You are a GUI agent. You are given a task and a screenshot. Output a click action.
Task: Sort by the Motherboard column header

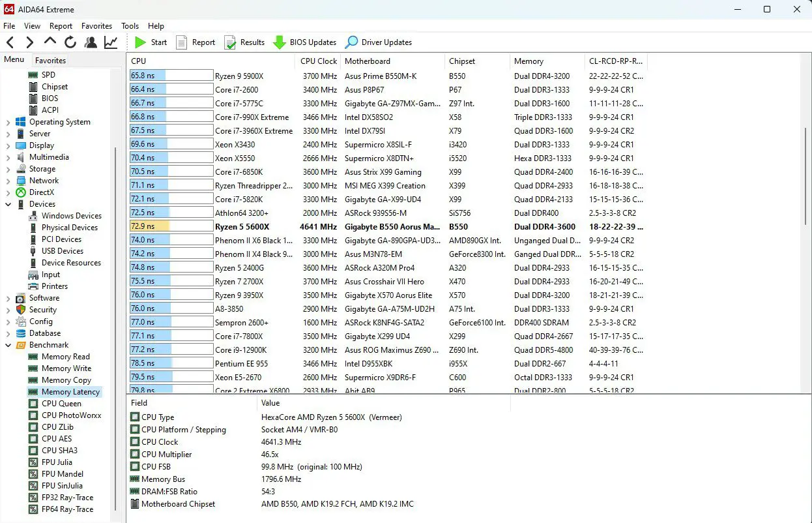(393, 61)
